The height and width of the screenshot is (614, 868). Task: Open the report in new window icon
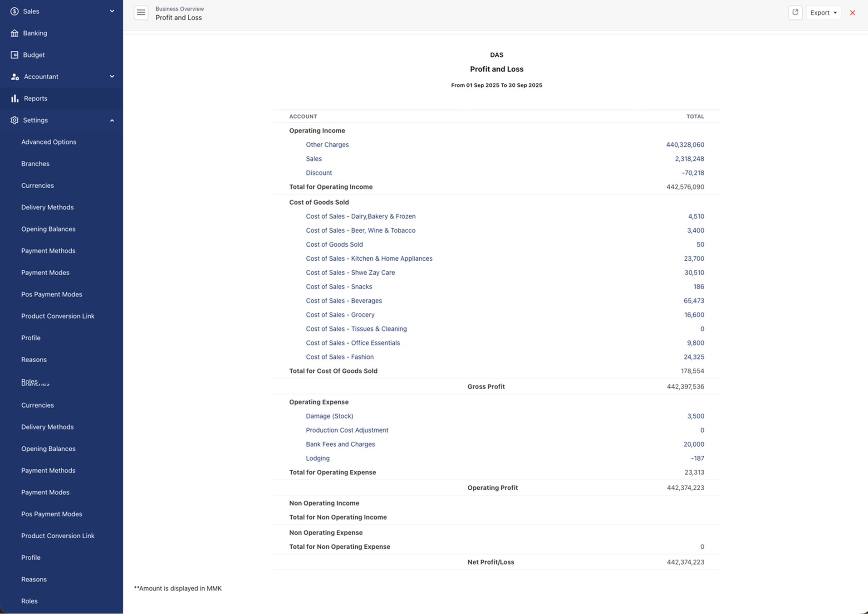click(795, 12)
